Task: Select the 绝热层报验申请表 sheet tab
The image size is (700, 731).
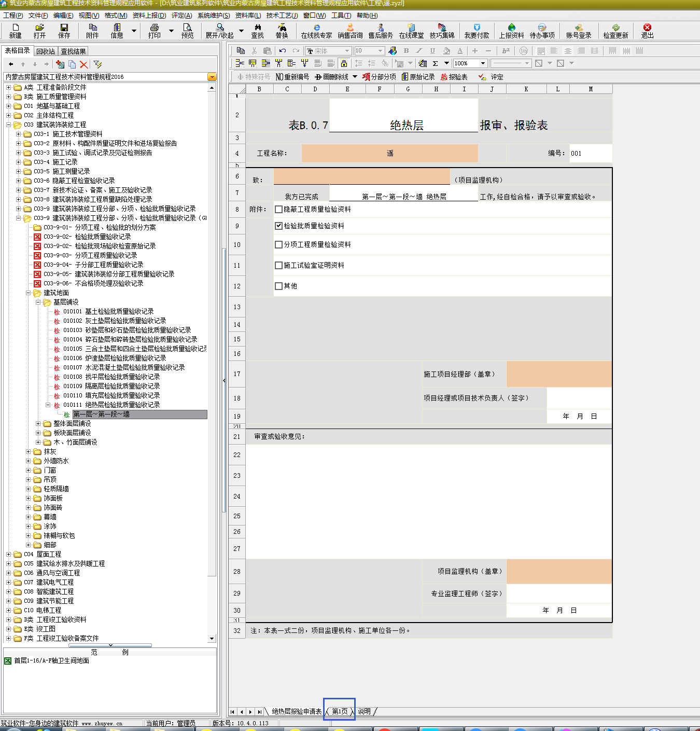Action: (297, 712)
